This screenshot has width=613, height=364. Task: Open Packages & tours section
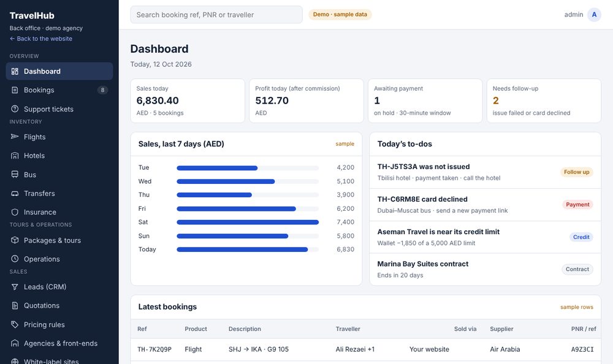pyautogui.click(x=59, y=240)
